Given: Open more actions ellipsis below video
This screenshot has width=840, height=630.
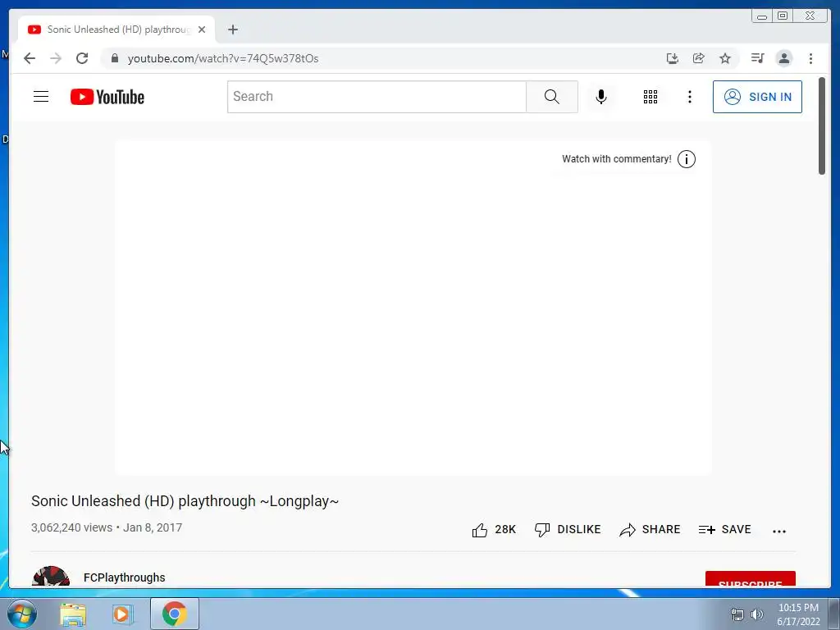Looking at the screenshot, I should (779, 531).
